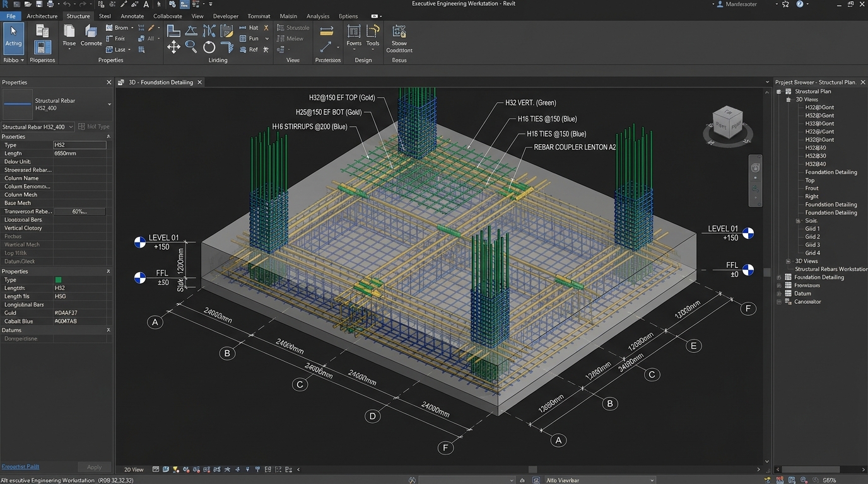Click the green Type color swatch
Image resolution: width=868 pixels, height=484 pixels.
(x=59, y=280)
